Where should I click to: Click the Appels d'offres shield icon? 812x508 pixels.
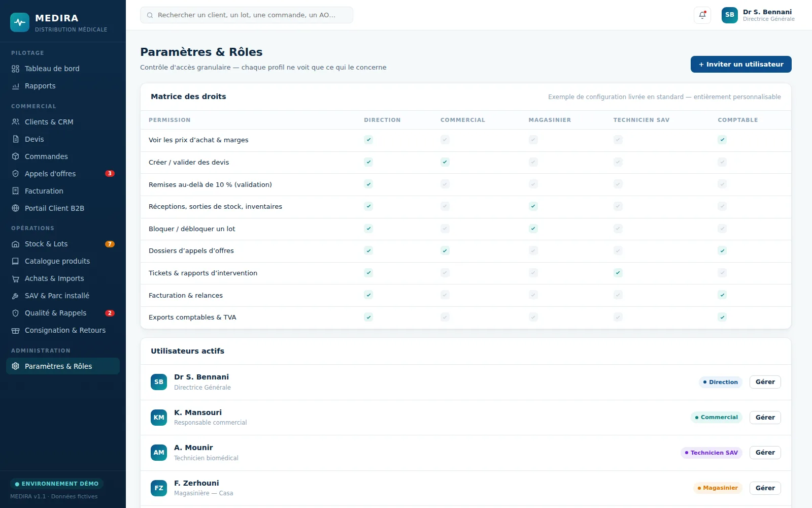click(x=16, y=174)
